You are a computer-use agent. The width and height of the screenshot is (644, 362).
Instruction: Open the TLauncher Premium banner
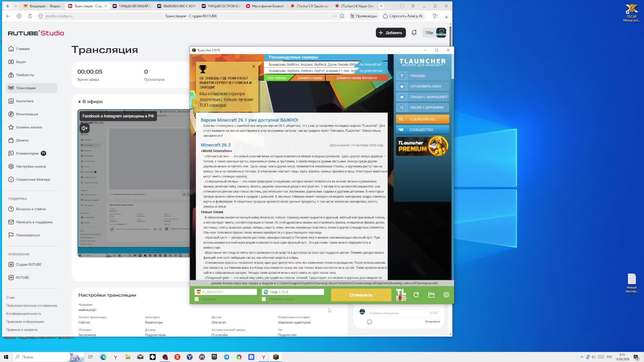(x=422, y=146)
